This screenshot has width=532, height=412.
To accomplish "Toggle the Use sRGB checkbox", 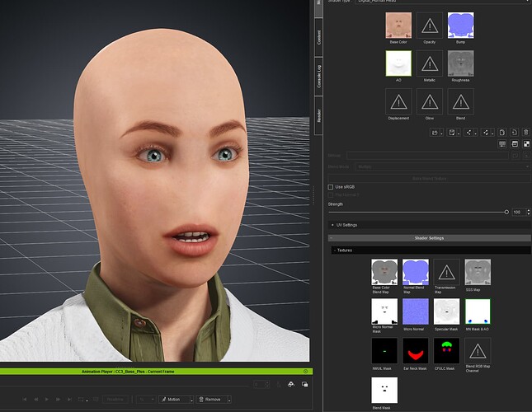I will (x=331, y=187).
